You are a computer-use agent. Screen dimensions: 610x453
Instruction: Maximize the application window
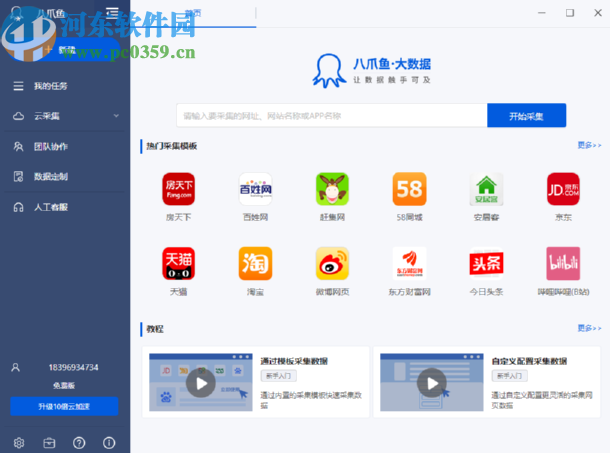[x=570, y=13]
